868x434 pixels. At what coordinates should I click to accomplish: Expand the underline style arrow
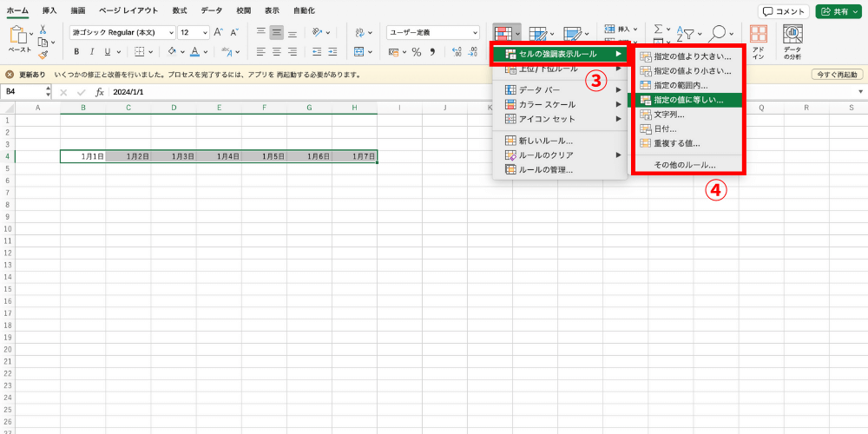pyautogui.click(x=117, y=52)
